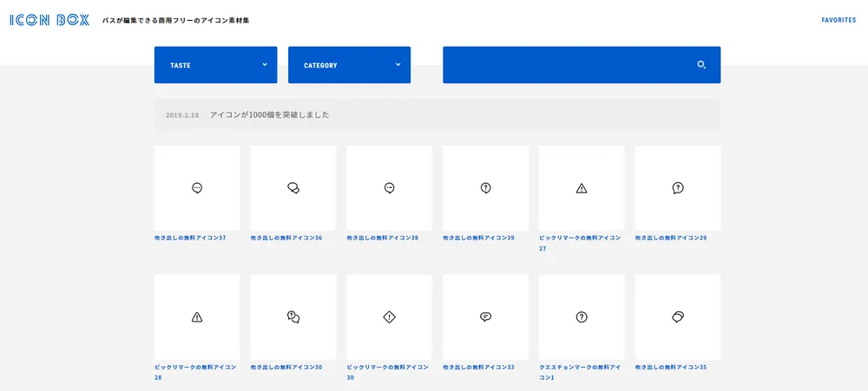Open the 吹き出しの無料アイコン38 title link
Viewport: 868px width, 391px height.
tap(383, 238)
